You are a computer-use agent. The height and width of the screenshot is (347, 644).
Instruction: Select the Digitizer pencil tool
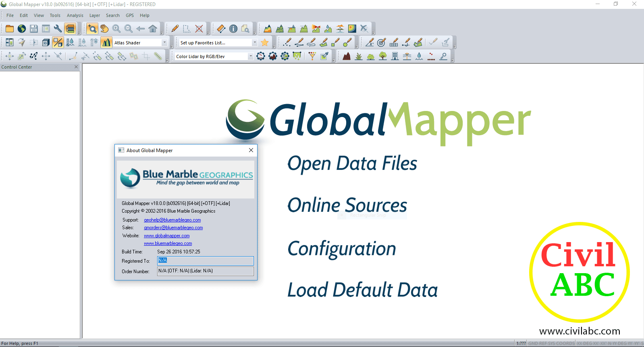(x=175, y=29)
